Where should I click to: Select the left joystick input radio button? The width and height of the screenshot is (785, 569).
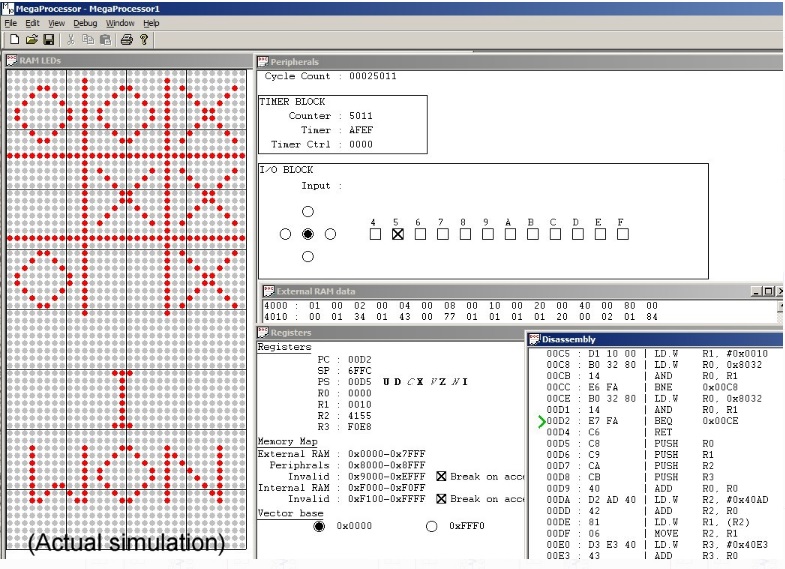pyautogui.click(x=285, y=234)
